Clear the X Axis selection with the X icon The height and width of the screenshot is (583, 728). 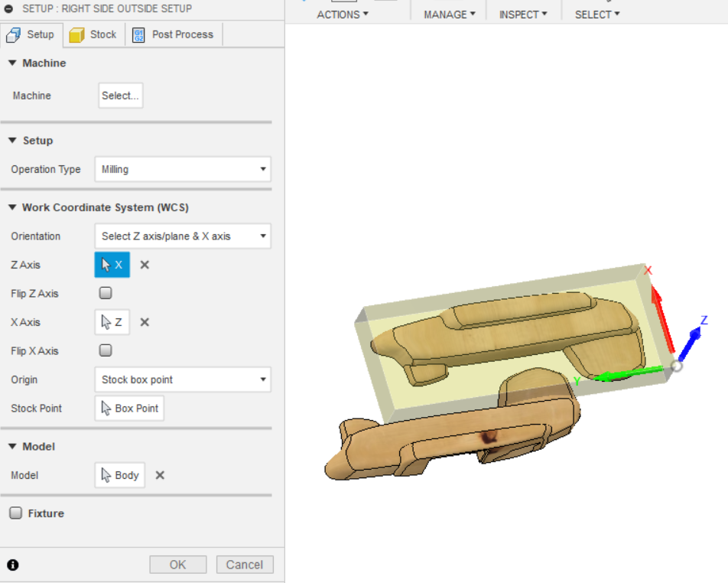coord(145,322)
